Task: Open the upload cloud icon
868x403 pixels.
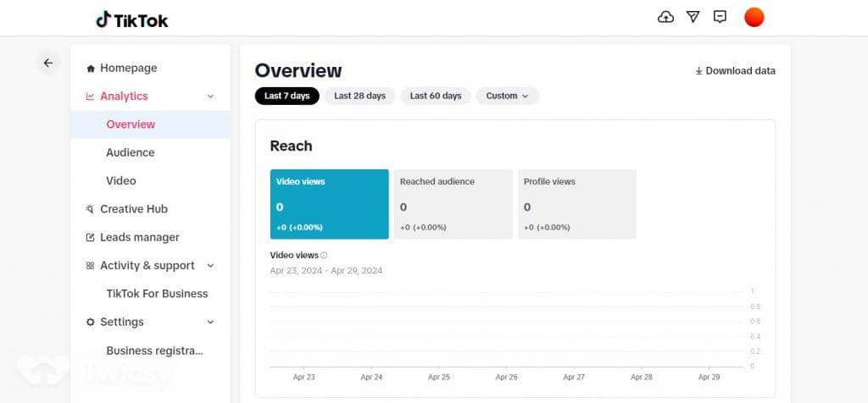Action: [x=665, y=17]
